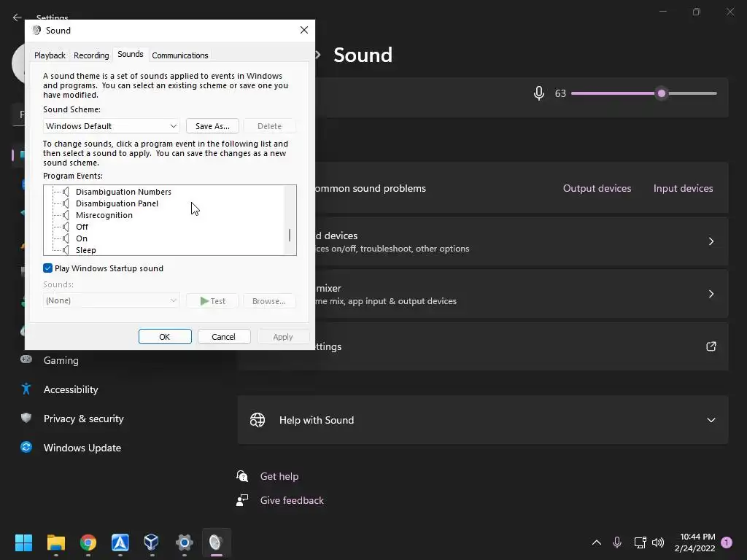
Task: Click the input volume slider
Action: pyautogui.click(x=643, y=93)
